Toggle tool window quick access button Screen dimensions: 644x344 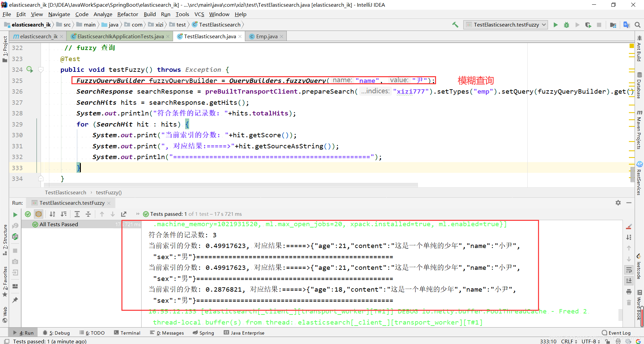7,341
